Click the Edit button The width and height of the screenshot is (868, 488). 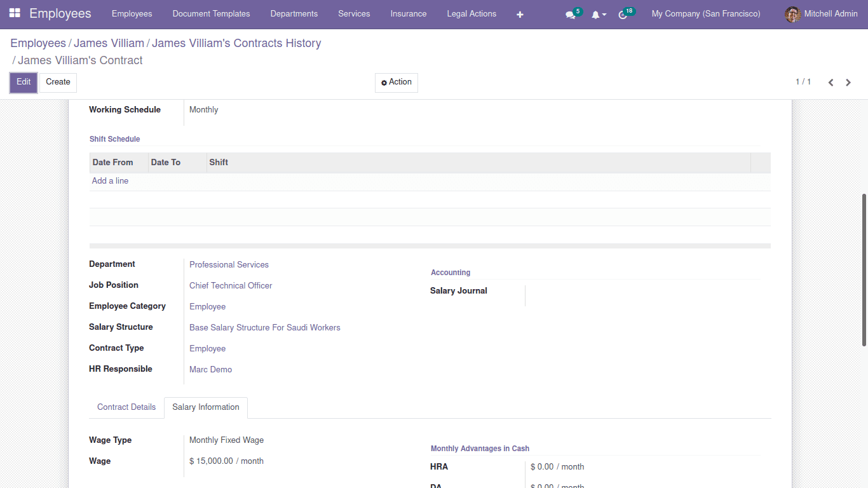point(23,82)
